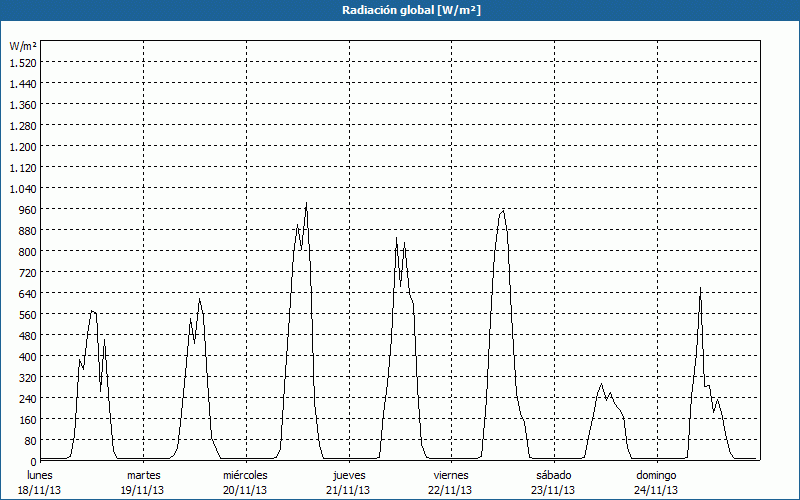This screenshot has height=500, width=800.
Task: Click the 640 y-axis tick label
Action: point(26,293)
